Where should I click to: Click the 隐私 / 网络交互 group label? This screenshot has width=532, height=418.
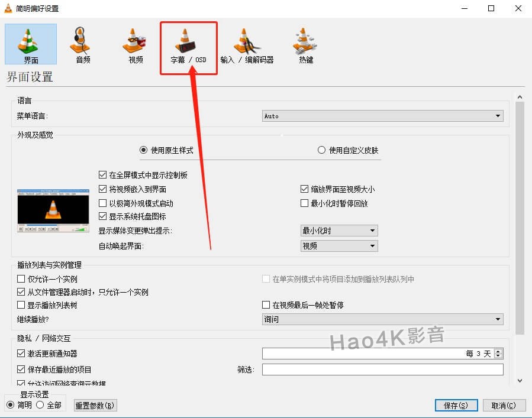tap(44, 338)
